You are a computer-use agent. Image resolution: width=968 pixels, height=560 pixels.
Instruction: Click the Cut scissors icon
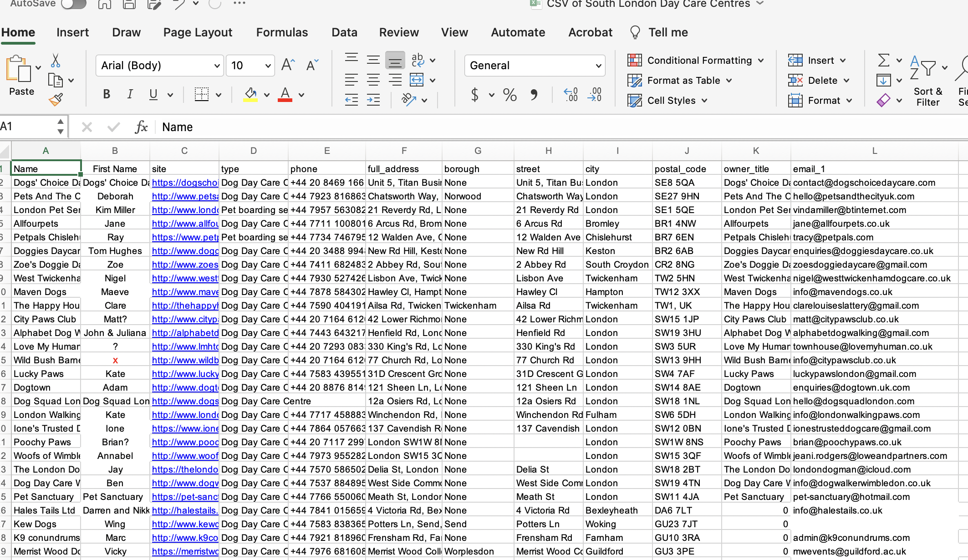click(x=56, y=61)
